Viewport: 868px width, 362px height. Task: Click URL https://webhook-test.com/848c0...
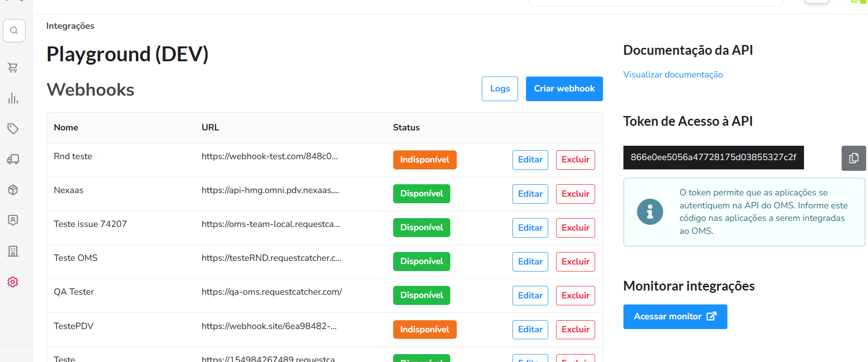click(270, 156)
